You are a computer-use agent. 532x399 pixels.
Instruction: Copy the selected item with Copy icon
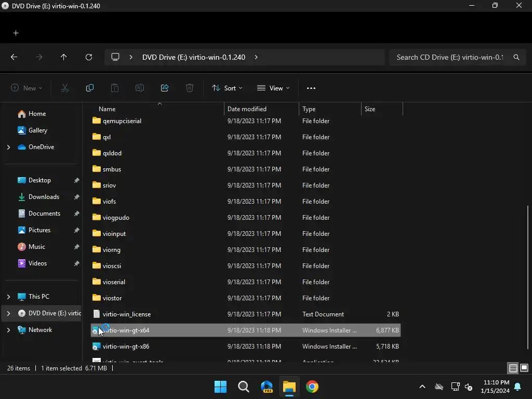(89, 88)
